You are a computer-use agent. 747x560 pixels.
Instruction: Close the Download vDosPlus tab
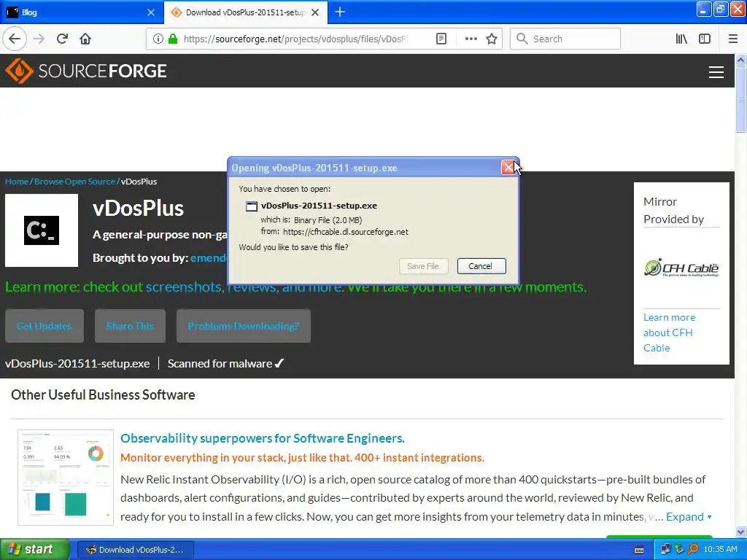point(315,12)
